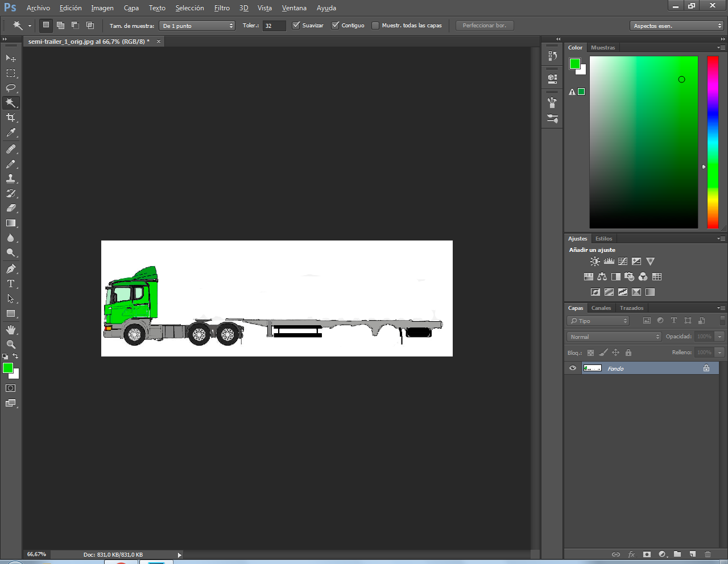Viewport: 728px width, 564px height.
Task: Open the Normal blend mode dropdown
Action: click(x=614, y=337)
